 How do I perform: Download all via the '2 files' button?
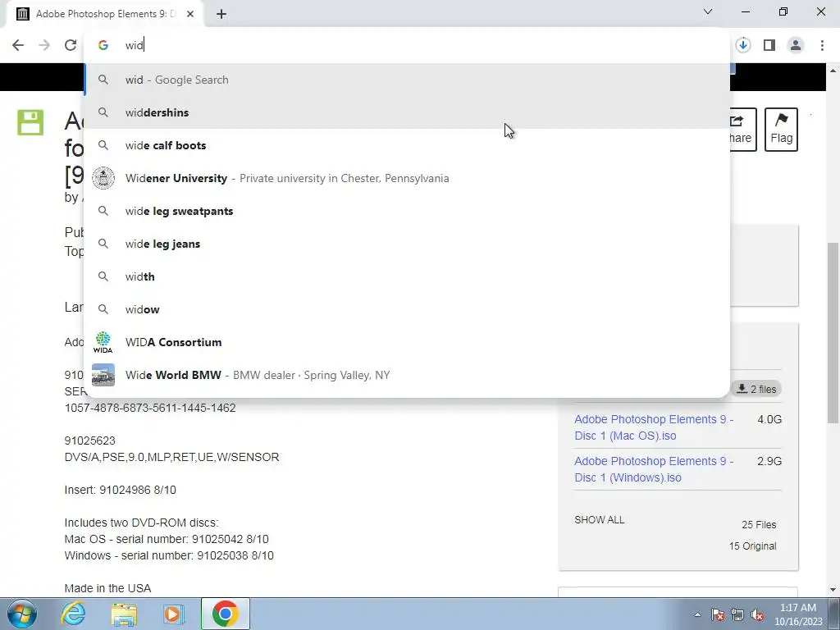click(756, 389)
